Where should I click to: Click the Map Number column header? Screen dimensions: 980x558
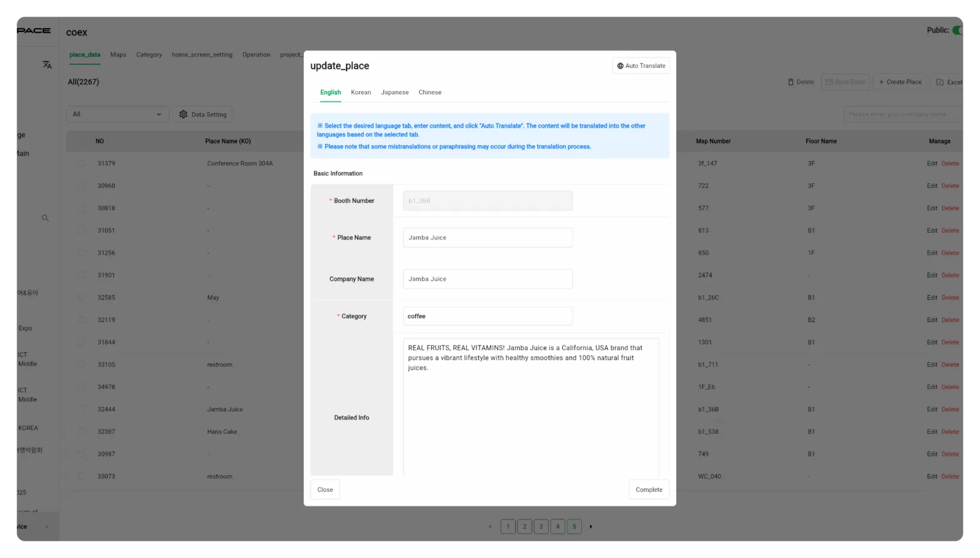point(713,141)
